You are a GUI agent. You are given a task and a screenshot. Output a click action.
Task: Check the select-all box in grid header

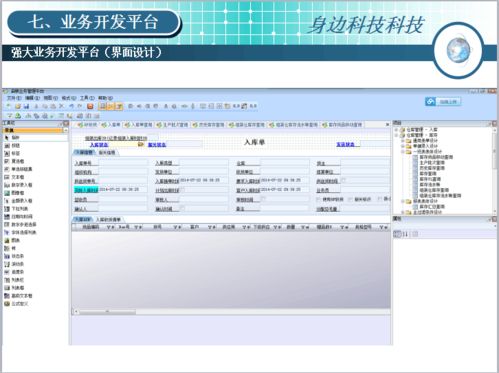(75, 227)
